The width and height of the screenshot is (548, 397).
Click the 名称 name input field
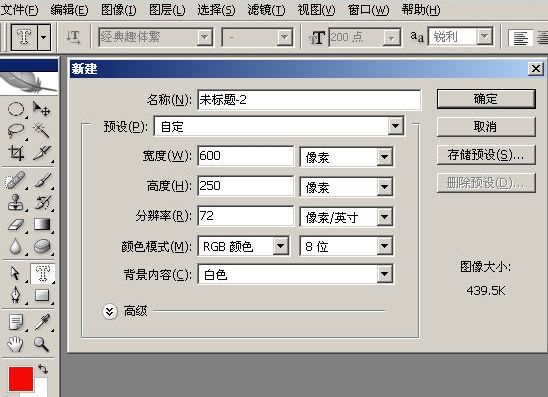click(x=309, y=100)
